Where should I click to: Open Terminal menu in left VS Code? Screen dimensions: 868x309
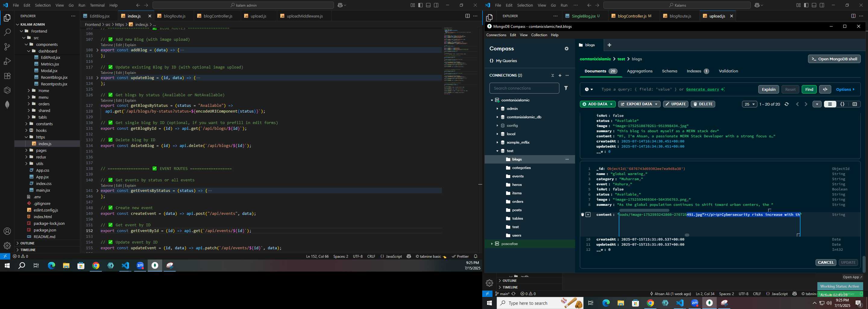pyautogui.click(x=97, y=5)
